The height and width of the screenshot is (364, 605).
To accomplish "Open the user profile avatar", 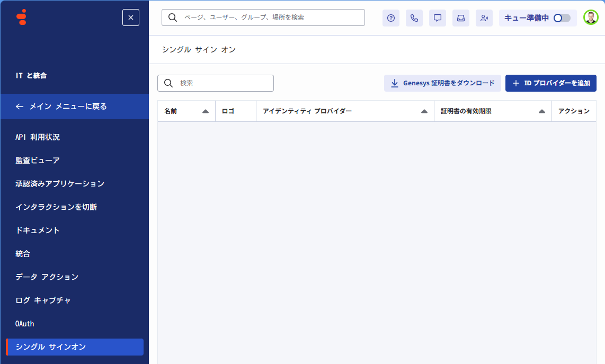I will tap(591, 17).
